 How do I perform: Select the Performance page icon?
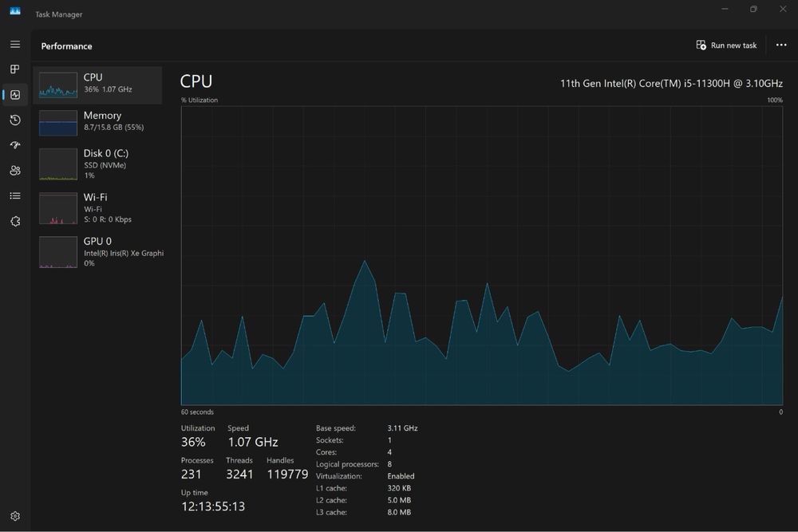(x=15, y=95)
